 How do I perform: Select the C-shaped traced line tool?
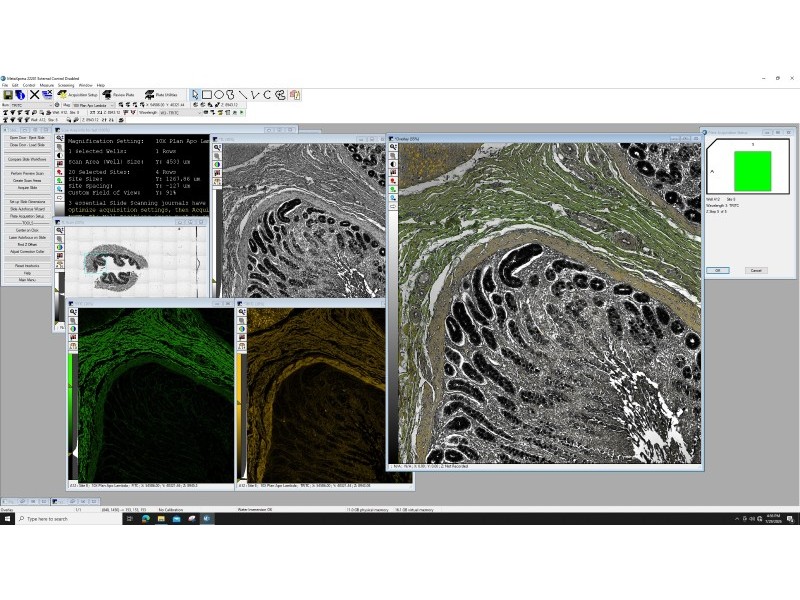pyautogui.click(x=267, y=95)
